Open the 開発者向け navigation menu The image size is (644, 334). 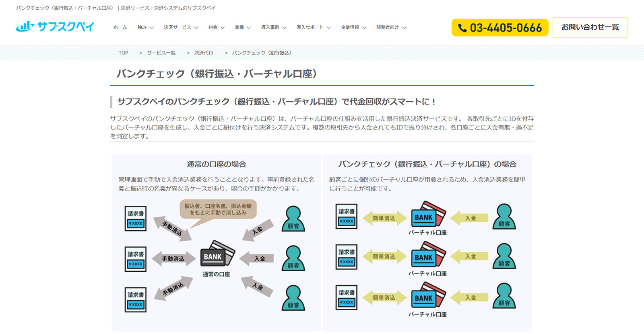388,27
